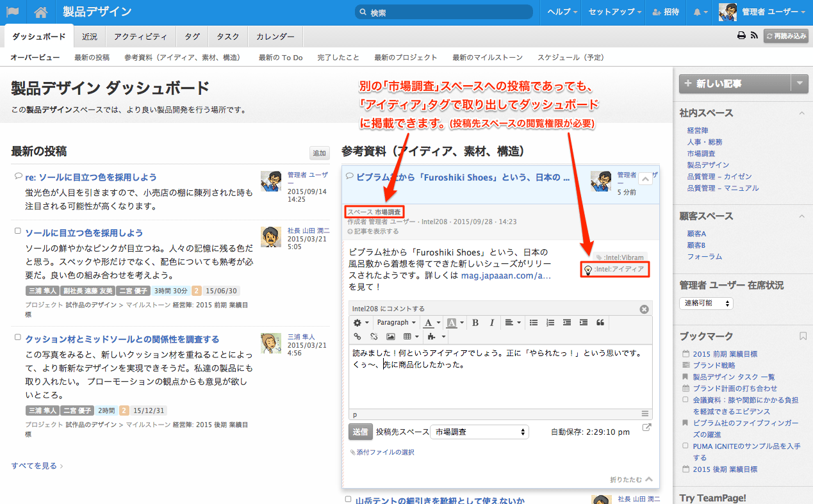Insert an image using the editor toolbar
Viewport: 813px width, 504px height.
390,337
